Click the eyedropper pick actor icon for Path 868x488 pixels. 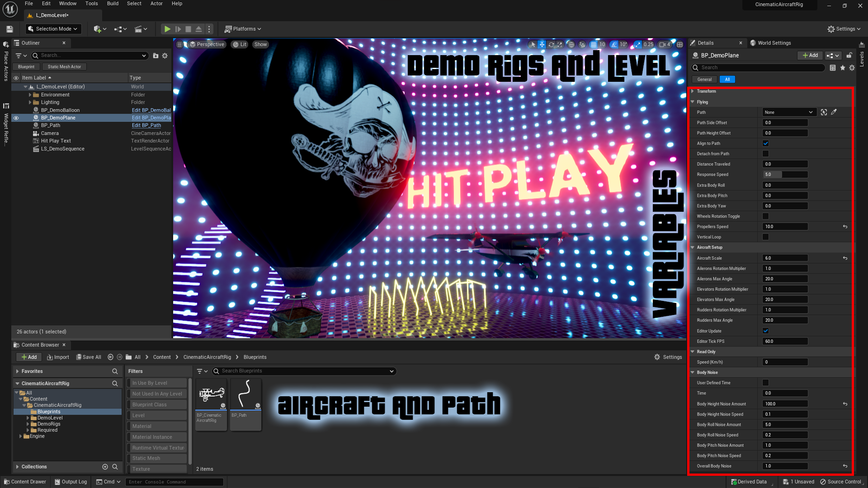tap(834, 112)
